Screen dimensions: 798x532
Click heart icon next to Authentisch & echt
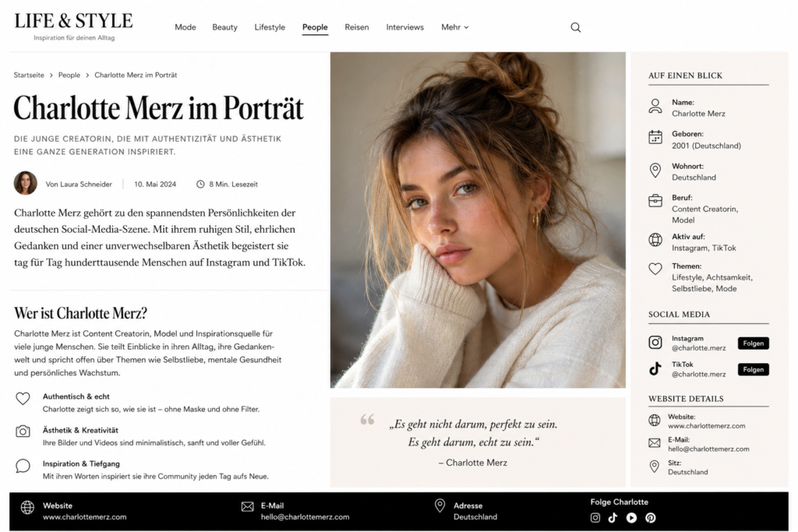[23, 398]
